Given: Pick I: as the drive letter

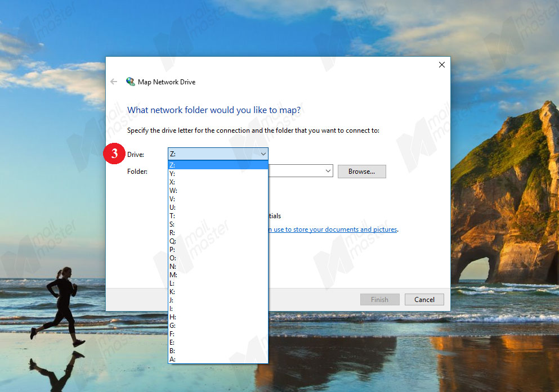Looking at the screenshot, I should click(x=218, y=309).
